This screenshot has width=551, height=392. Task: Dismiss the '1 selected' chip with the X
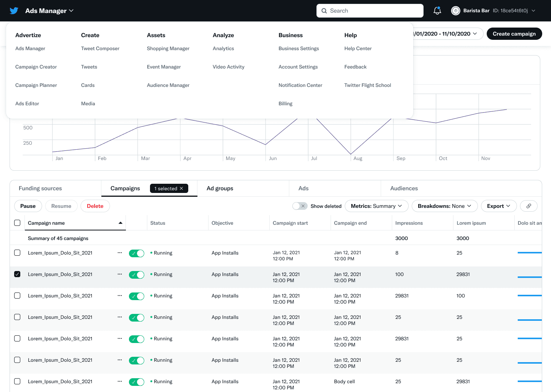[x=182, y=188]
